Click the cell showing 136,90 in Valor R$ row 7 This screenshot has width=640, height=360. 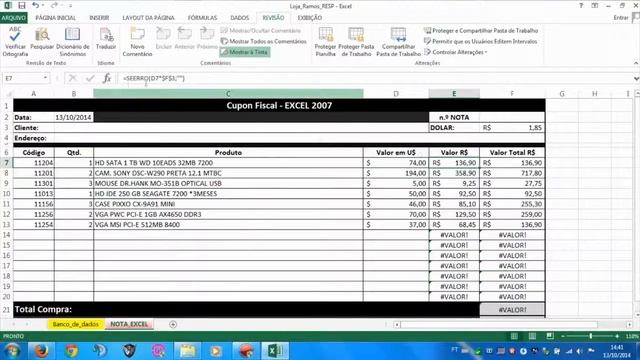[454, 162]
